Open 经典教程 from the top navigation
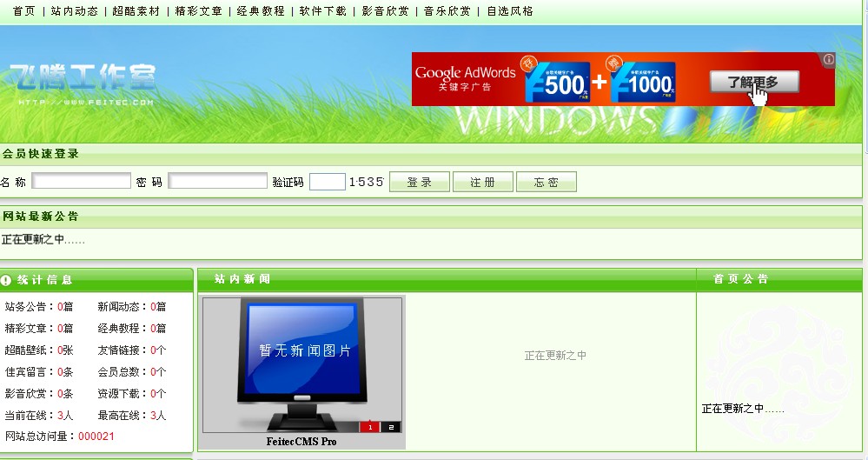 tap(261, 11)
